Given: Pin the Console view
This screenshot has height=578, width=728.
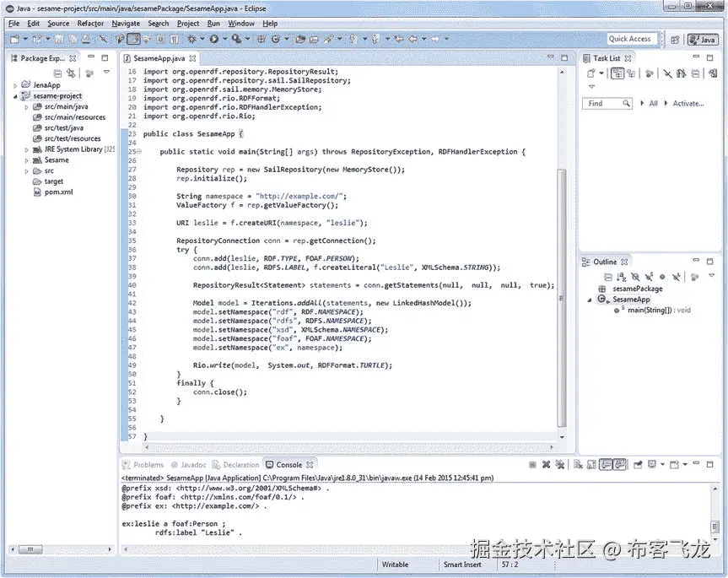Looking at the screenshot, I should click(637, 463).
